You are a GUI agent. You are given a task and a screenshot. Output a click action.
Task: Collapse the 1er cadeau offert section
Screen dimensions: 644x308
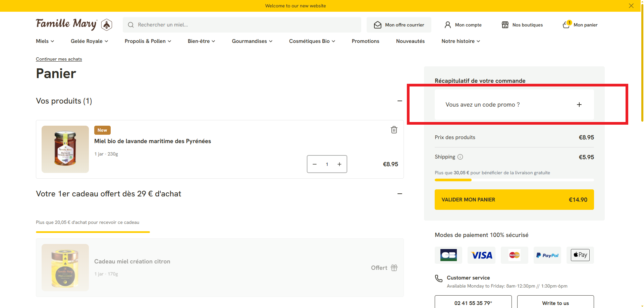tap(400, 194)
